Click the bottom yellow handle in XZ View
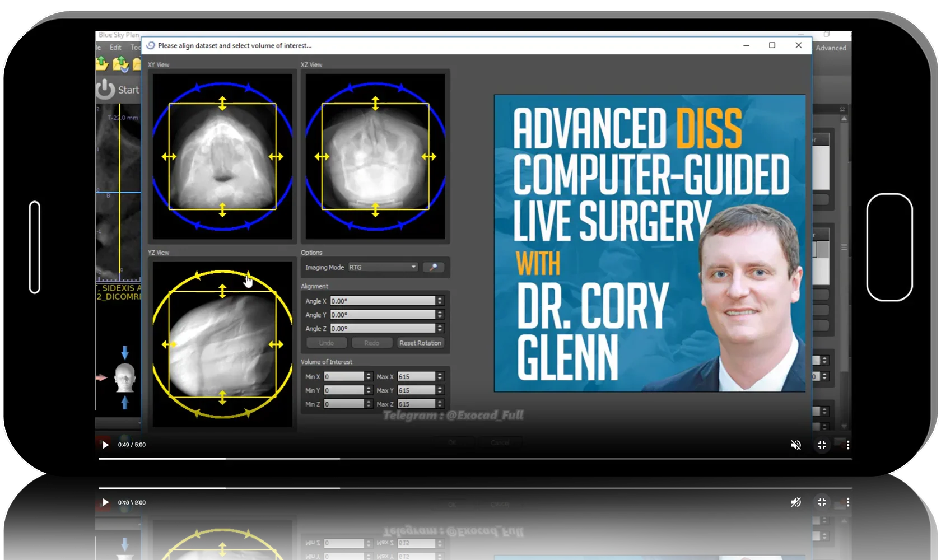 pyautogui.click(x=375, y=209)
